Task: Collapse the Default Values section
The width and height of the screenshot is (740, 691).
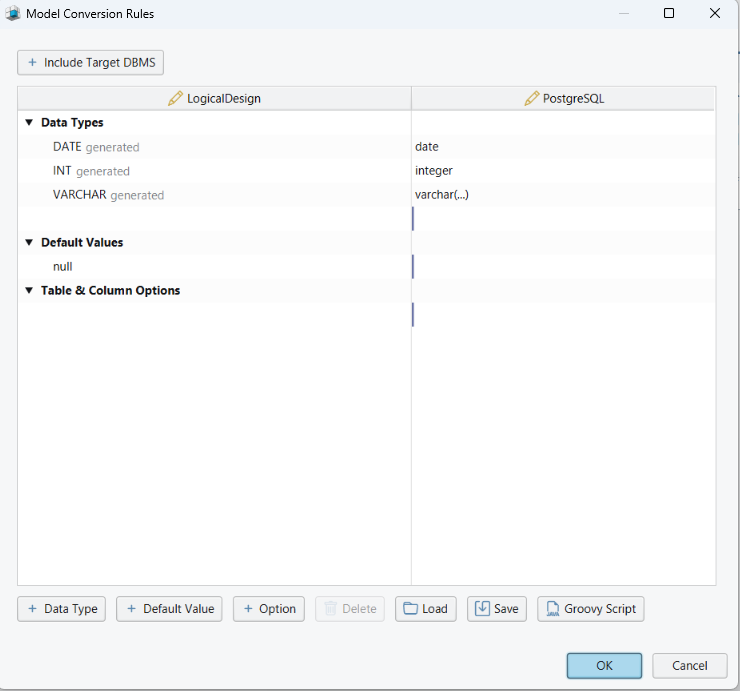Action: (29, 242)
